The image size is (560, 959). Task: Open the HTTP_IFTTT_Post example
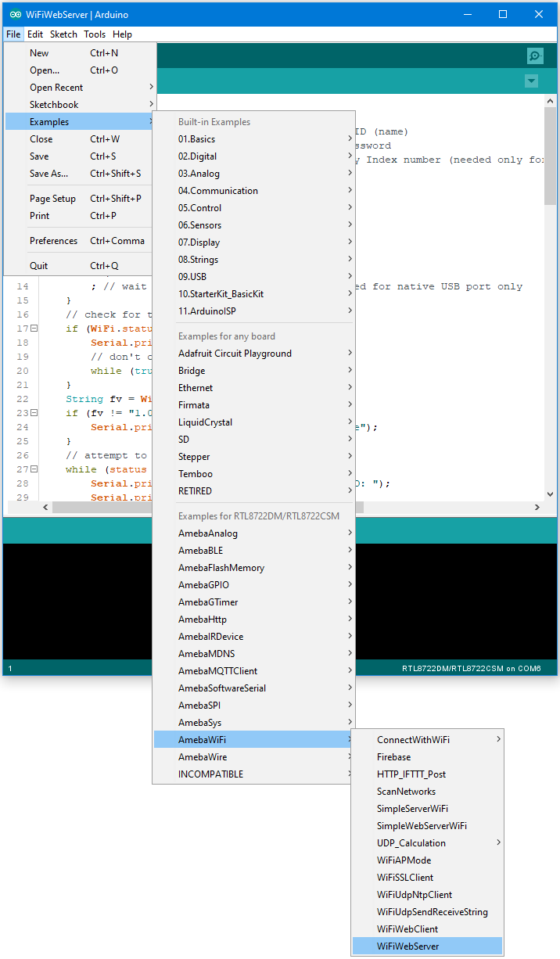(x=427, y=774)
